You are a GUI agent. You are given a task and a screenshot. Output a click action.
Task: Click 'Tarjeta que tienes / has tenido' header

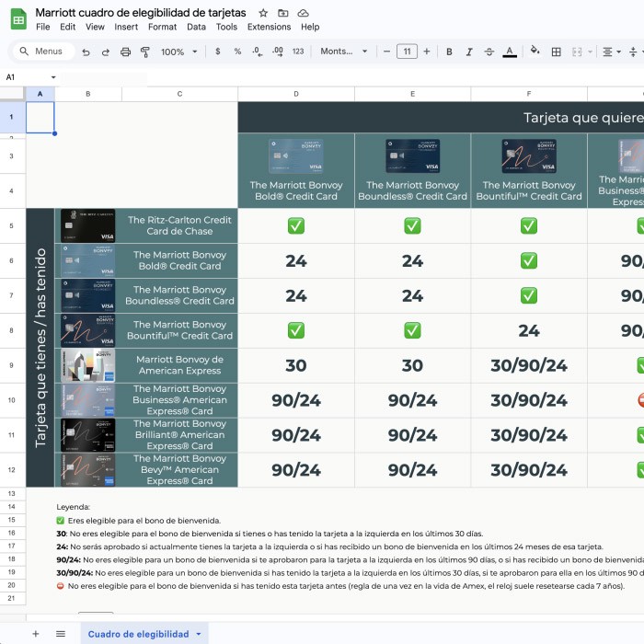pos(40,348)
